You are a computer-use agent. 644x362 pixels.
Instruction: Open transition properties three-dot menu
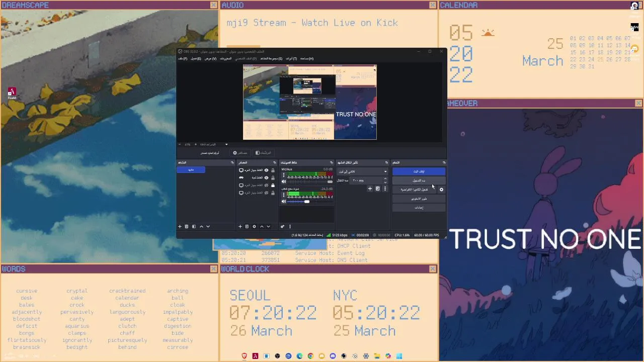click(x=385, y=189)
